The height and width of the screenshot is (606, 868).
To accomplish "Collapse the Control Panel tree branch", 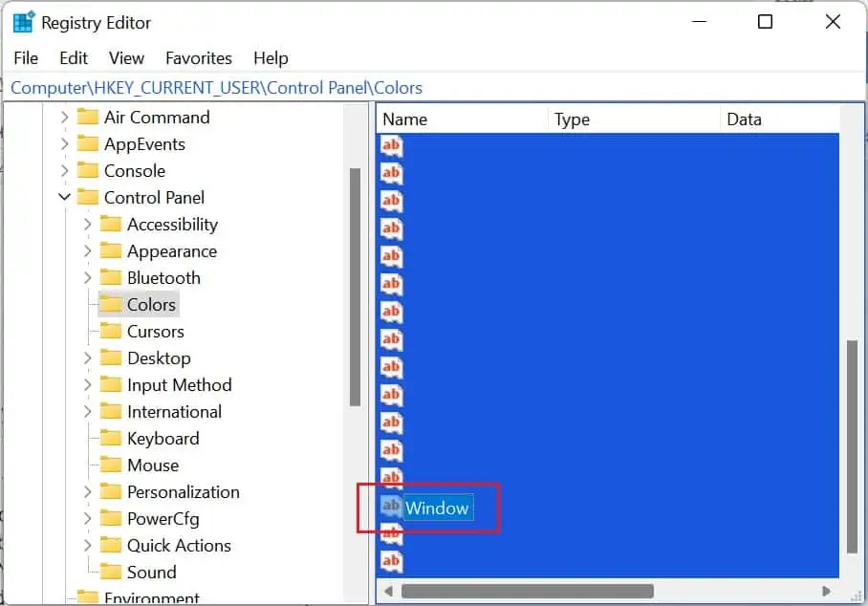I will pos(64,197).
